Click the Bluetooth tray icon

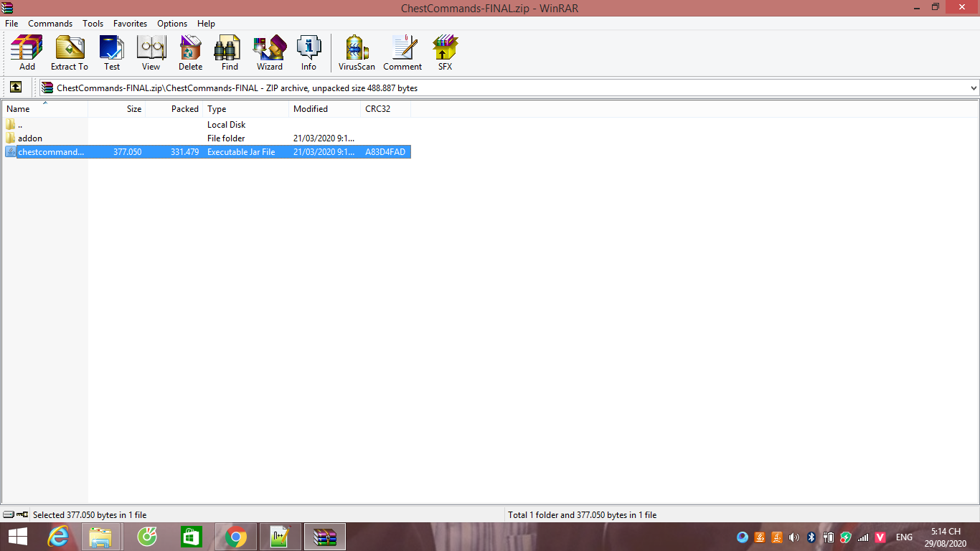pyautogui.click(x=811, y=537)
